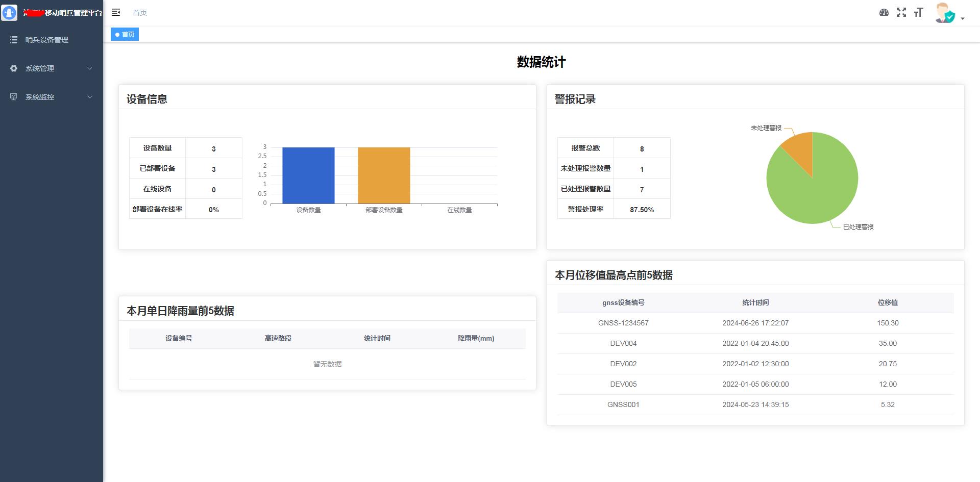Open user dropdown arrow beside avatar
Screen dimensions: 980x482
pos(963,18)
